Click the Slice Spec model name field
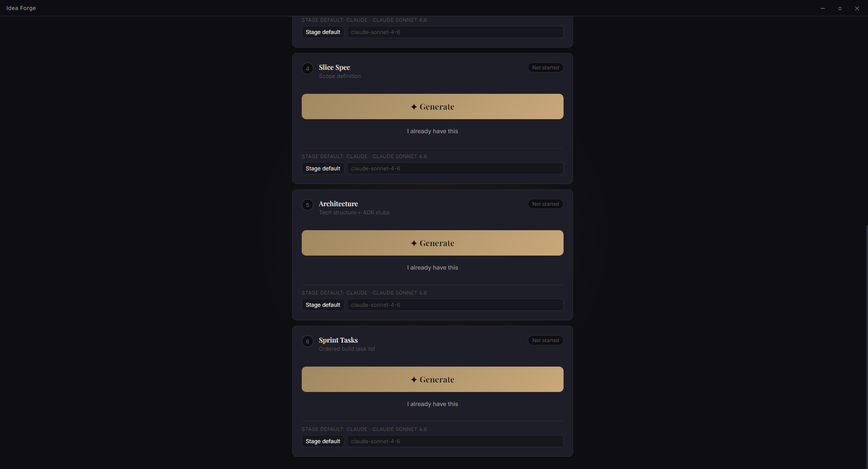Viewport: 868px width, 469px height. (455, 169)
